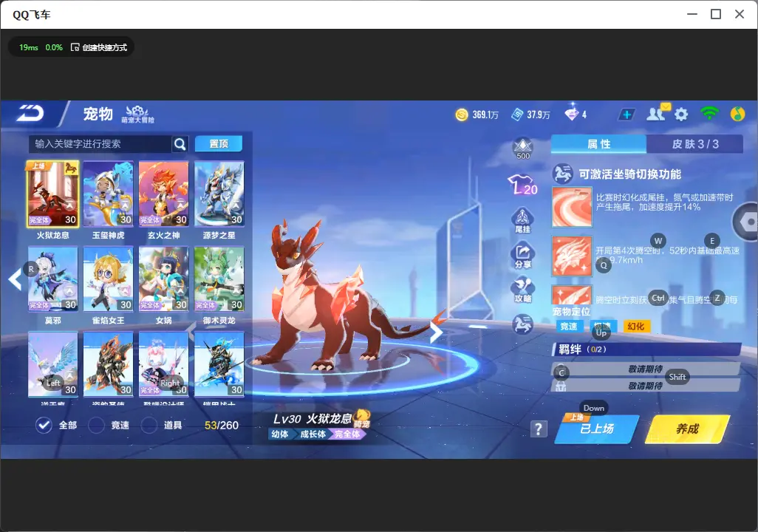Click the 置顶 button
Viewport: 758px width, 532px height.
tap(219, 143)
